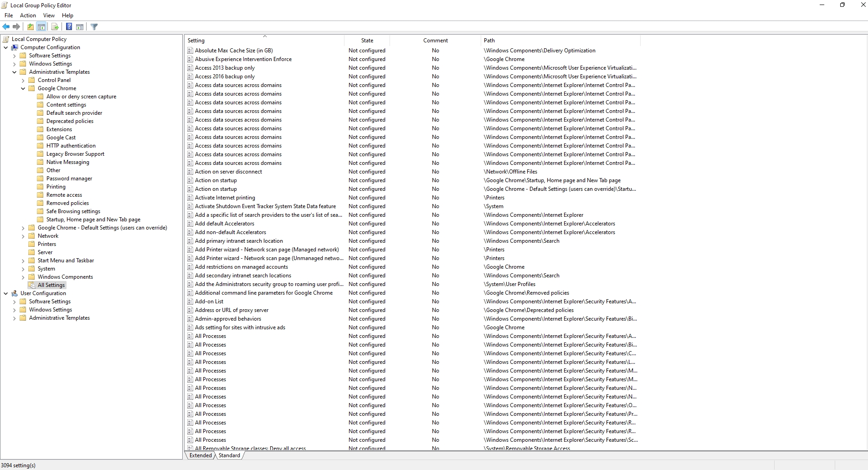
Task: Select the Default search provider folder
Action: tap(74, 113)
